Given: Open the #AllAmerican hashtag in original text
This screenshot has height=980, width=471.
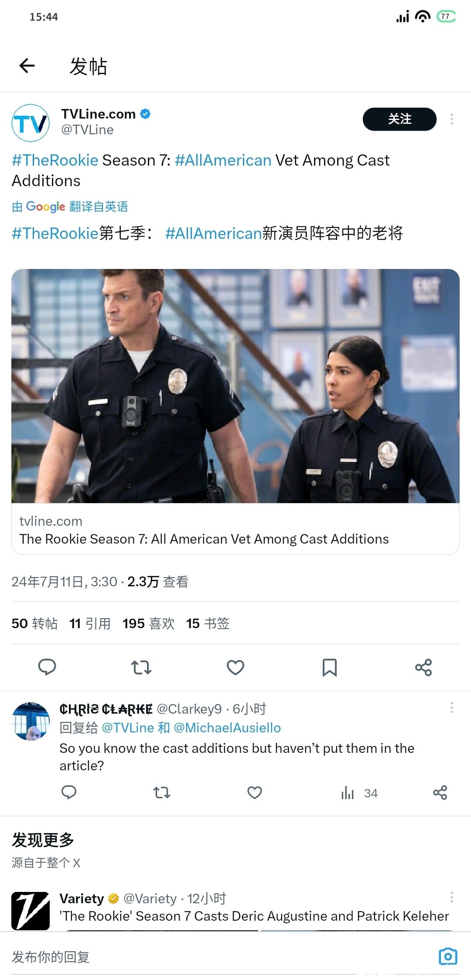Looking at the screenshot, I should 223,160.
